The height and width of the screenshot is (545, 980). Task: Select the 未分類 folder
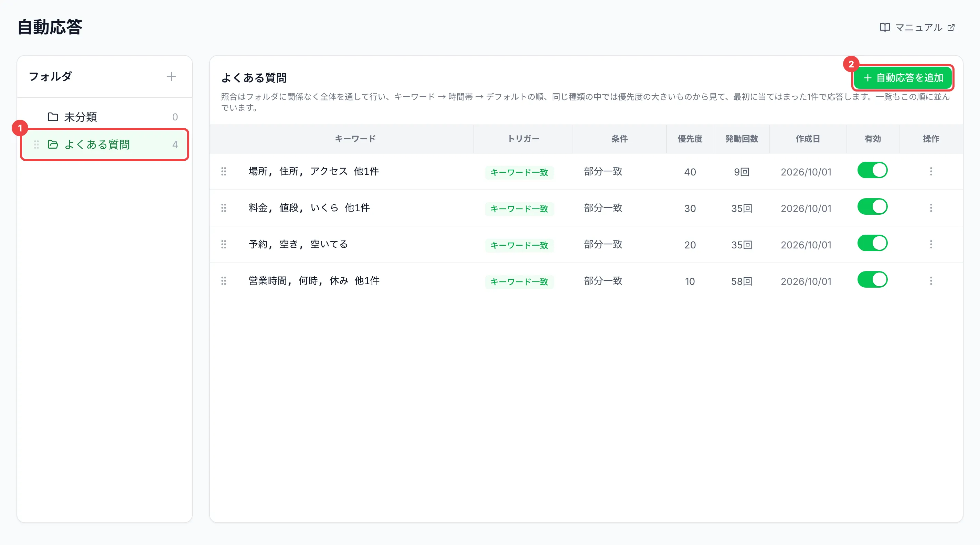pyautogui.click(x=105, y=117)
